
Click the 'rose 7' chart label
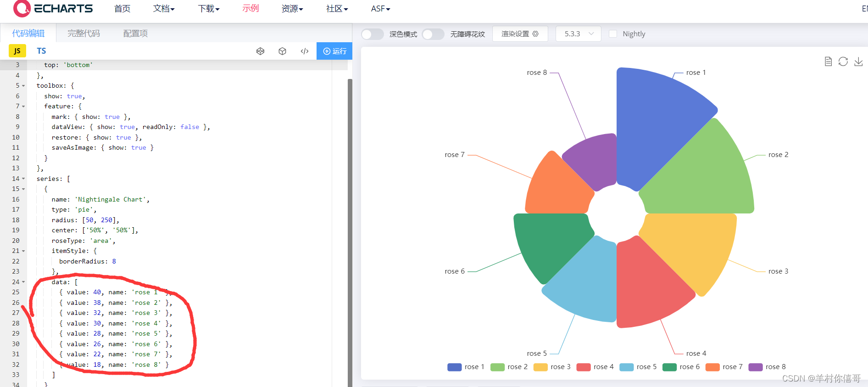[455, 155]
